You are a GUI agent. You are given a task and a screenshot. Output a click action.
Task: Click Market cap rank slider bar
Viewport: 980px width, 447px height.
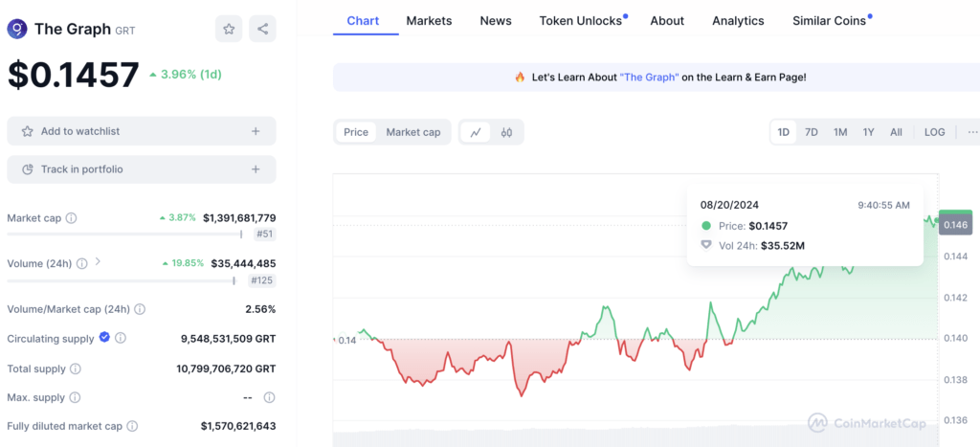pos(124,235)
